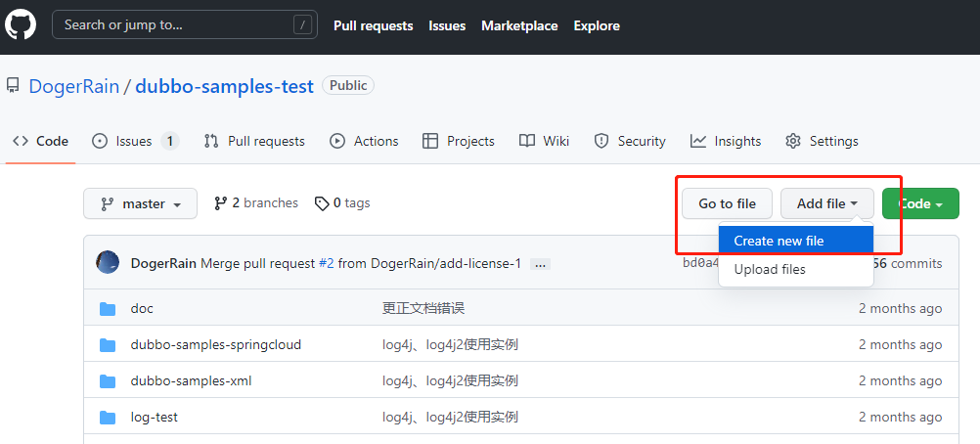Click the slash shortcut icon in search
Viewport: 980px width, 444px height.
[x=303, y=25]
